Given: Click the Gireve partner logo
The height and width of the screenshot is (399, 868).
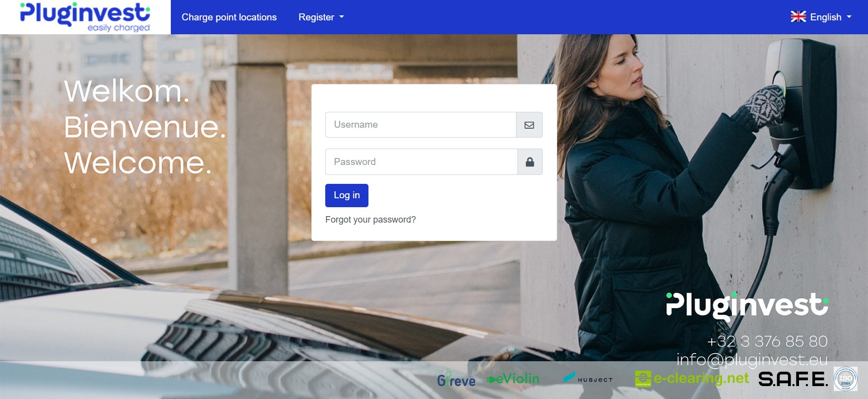Looking at the screenshot, I should coord(456,379).
